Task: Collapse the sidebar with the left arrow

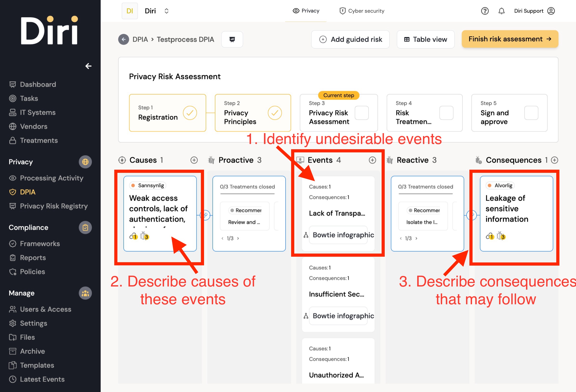Action: 89,66
